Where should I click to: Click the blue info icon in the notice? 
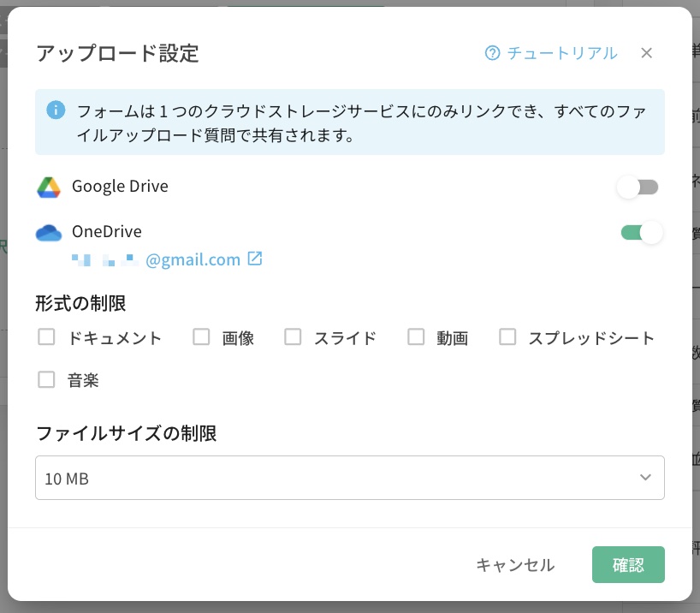(x=56, y=110)
